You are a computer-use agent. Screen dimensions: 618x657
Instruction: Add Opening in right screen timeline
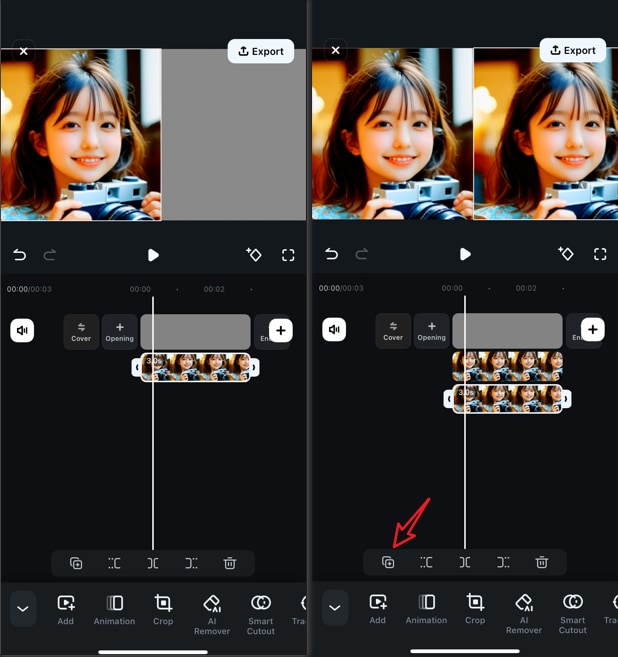tap(432, 331)
